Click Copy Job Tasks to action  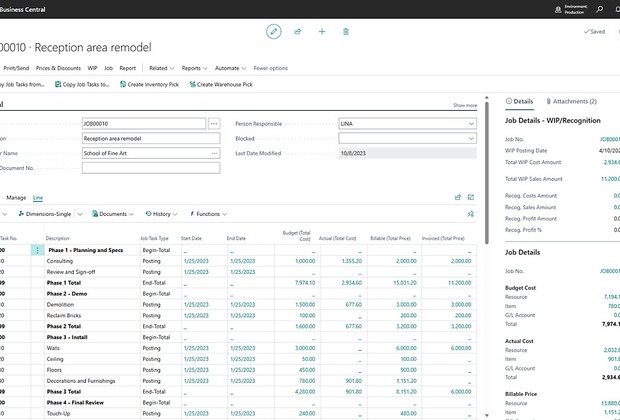pos(82,84)
